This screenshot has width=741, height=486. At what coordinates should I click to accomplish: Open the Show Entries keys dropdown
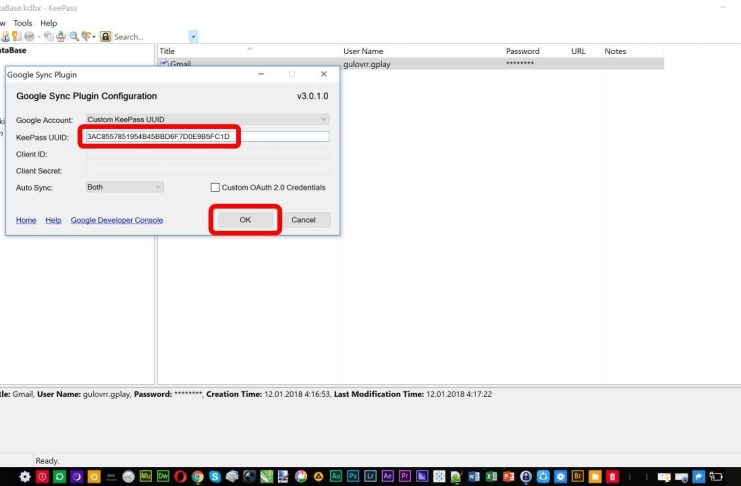click(88, 36)
